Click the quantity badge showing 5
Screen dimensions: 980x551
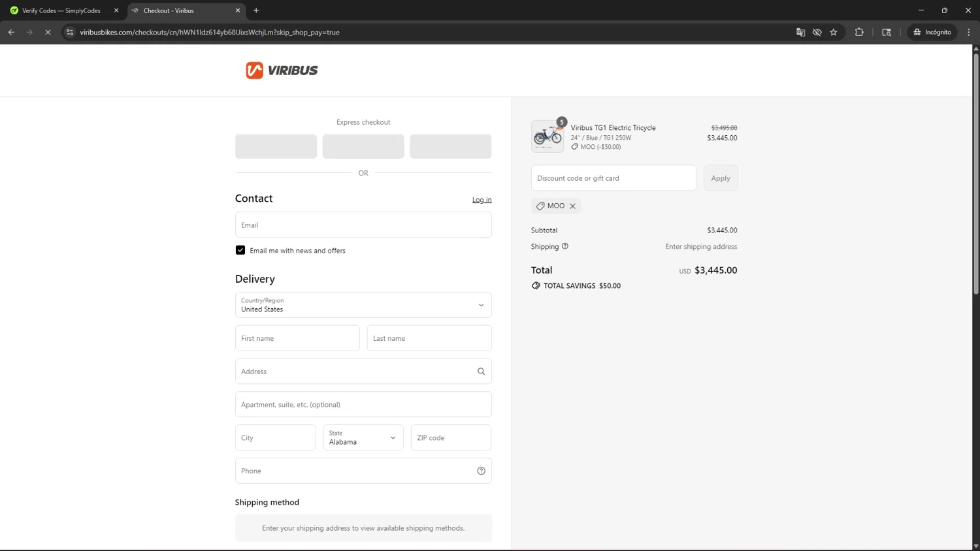click(x=561, y=122)
